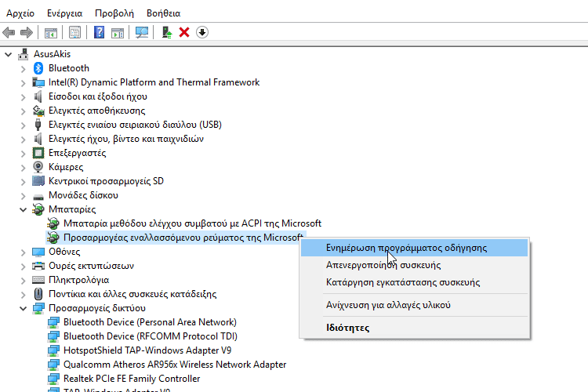Screen dimensions: 588x392
Task: Expand the Μονάδες δίσκου category
Action: [x=24, y=196]
